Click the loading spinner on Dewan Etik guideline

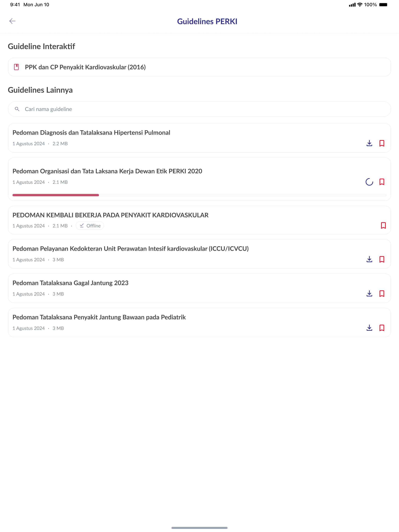tap(369, 182)
